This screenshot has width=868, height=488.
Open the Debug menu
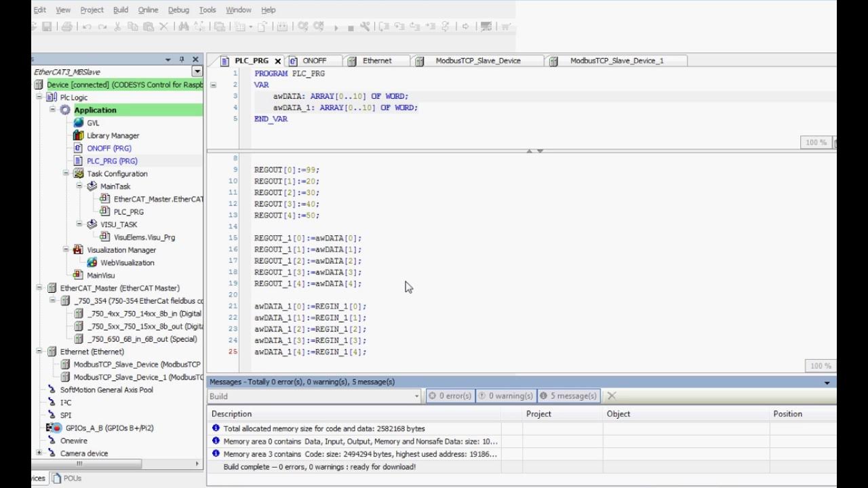tap(178, 9)
